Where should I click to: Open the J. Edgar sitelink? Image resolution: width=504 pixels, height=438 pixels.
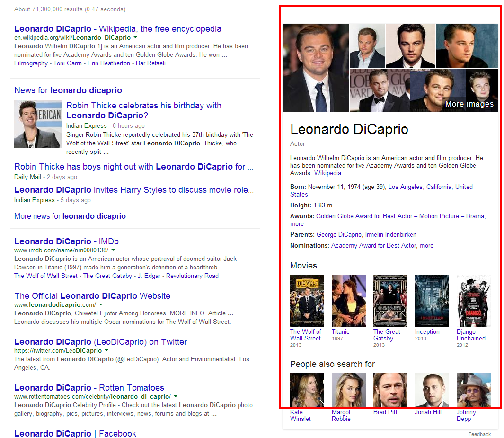[149, 276]
